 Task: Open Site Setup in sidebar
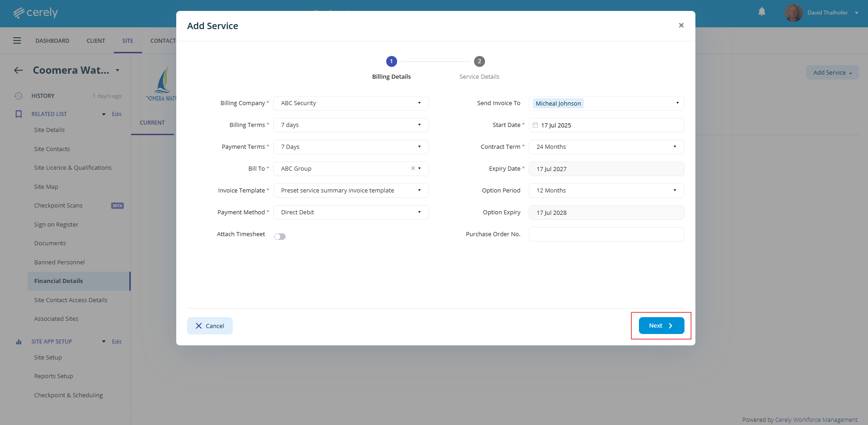coord(48,358)
